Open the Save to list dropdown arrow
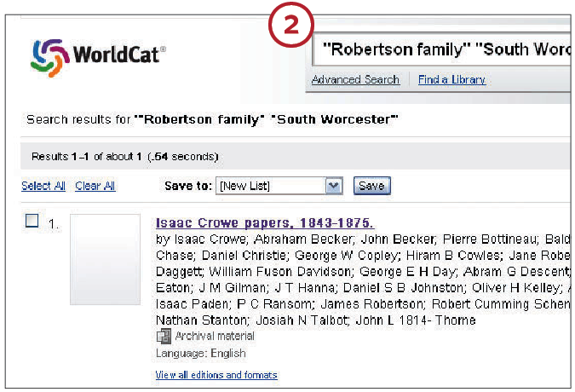The height and width of the screenshot is (392, 575). (x=334, y=186)
